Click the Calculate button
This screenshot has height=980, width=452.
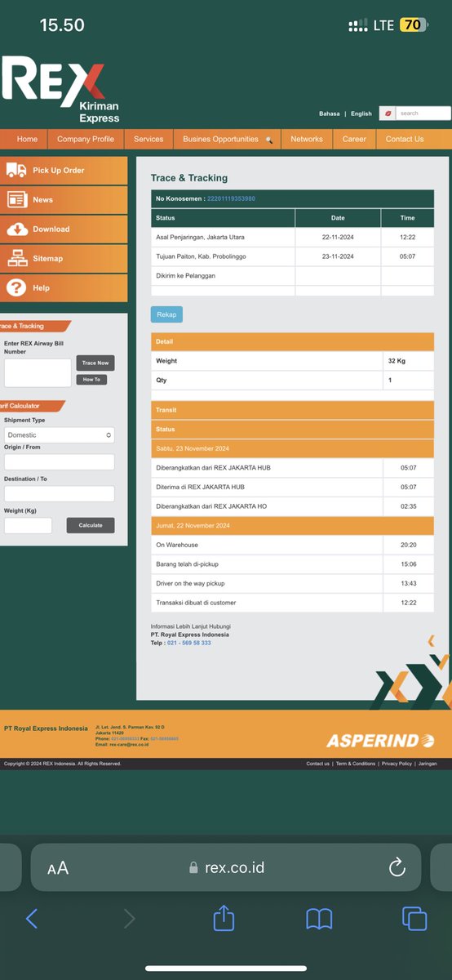click(91, 525)
